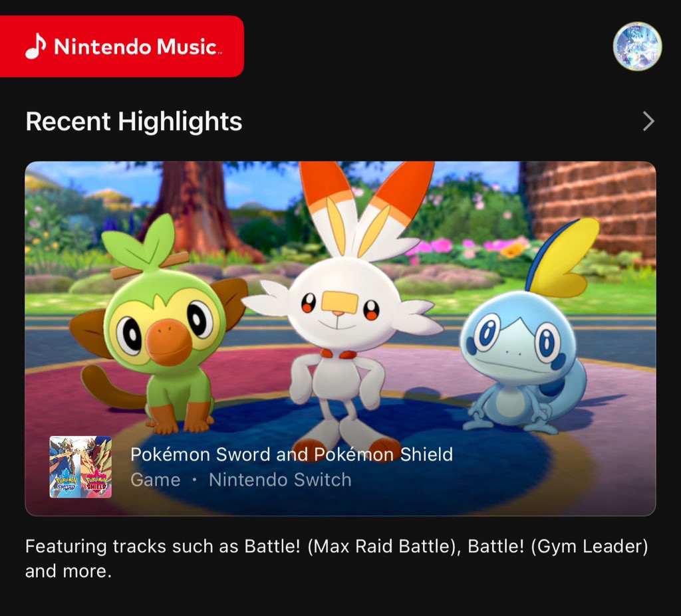The width and height of the screenshot is (681, 616).
Task: Click the "and more." description text
Action: [x=68, y=571]
